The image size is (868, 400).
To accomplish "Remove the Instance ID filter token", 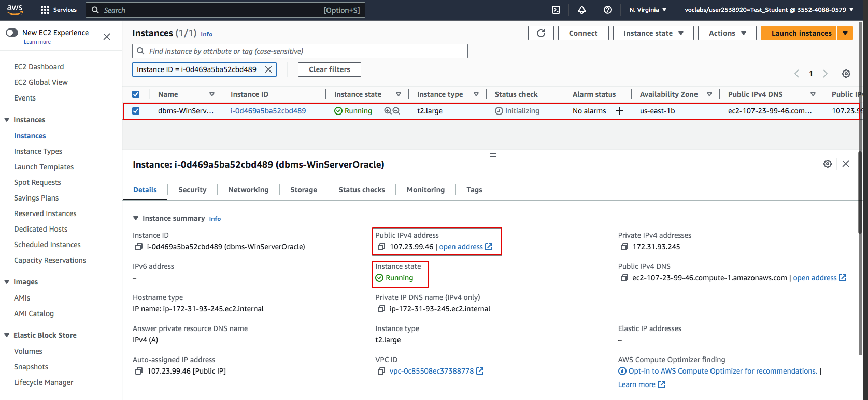I will 268,69.
